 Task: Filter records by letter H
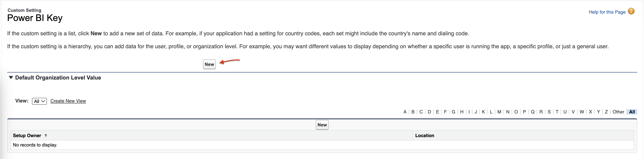461,112
